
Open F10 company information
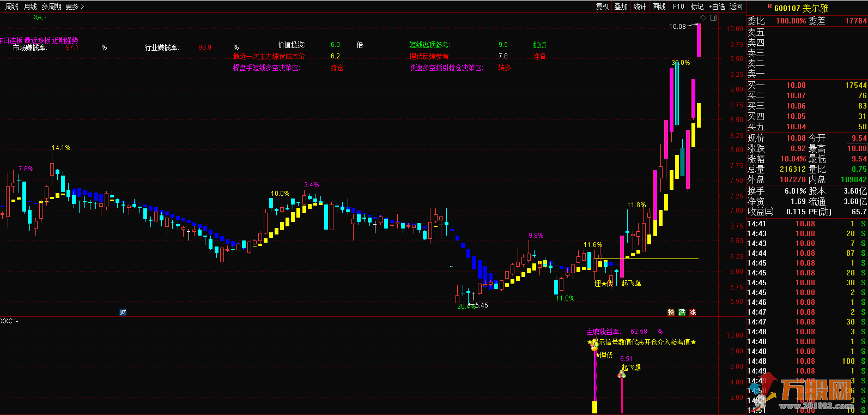[x=678, y=7]
